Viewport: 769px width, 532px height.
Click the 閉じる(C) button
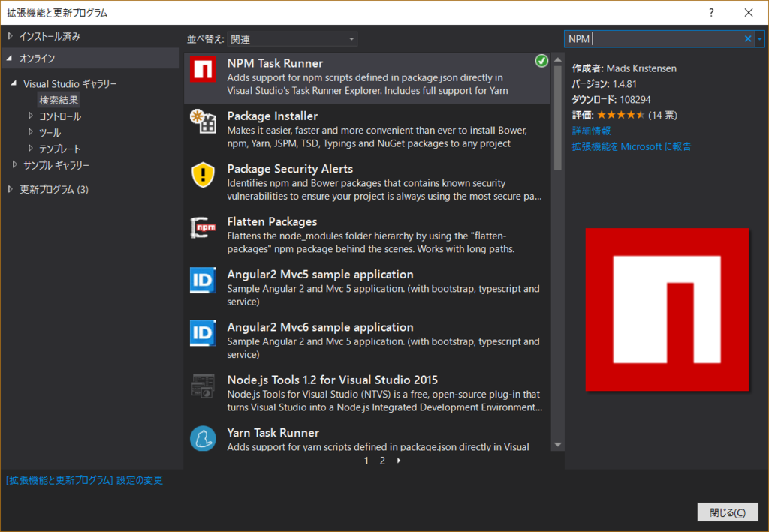pyautogui.click(x=727, y=512)
